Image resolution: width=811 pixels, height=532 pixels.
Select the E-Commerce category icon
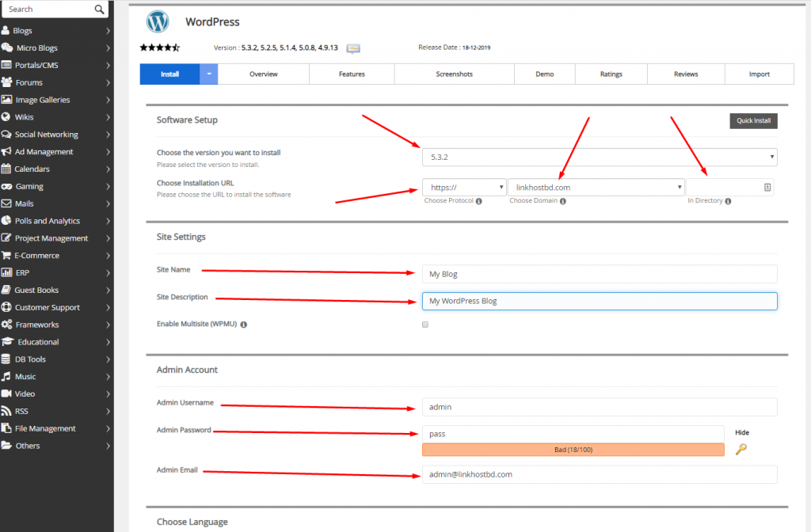point(9,255)
